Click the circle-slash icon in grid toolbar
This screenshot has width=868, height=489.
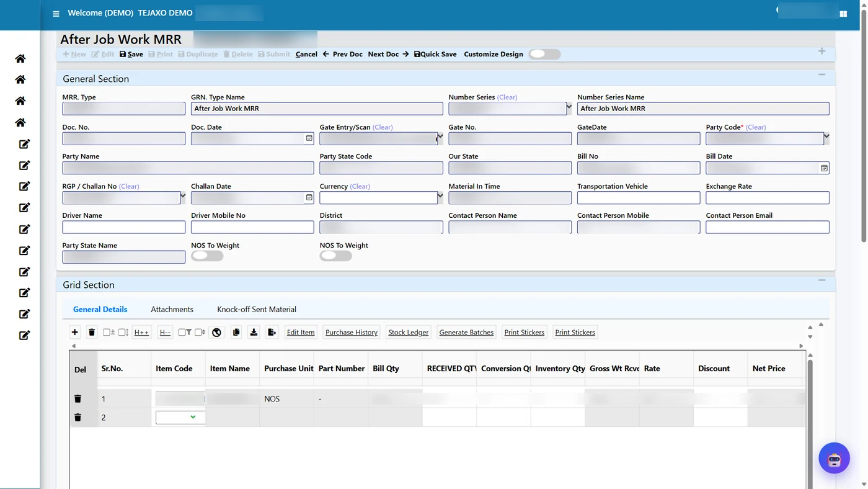point(216,332)
